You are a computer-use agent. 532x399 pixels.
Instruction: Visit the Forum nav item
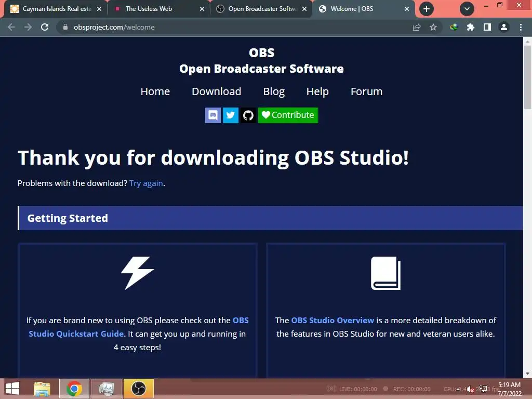366,91
